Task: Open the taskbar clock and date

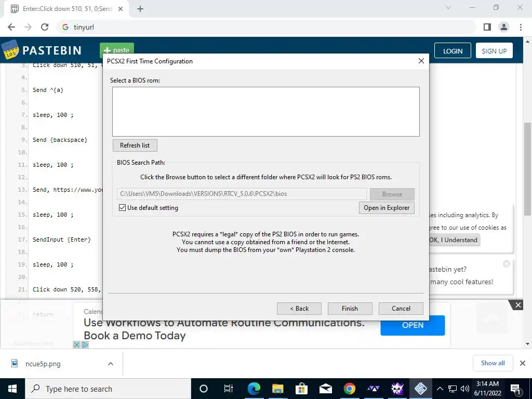Action: tap(487, 389)
